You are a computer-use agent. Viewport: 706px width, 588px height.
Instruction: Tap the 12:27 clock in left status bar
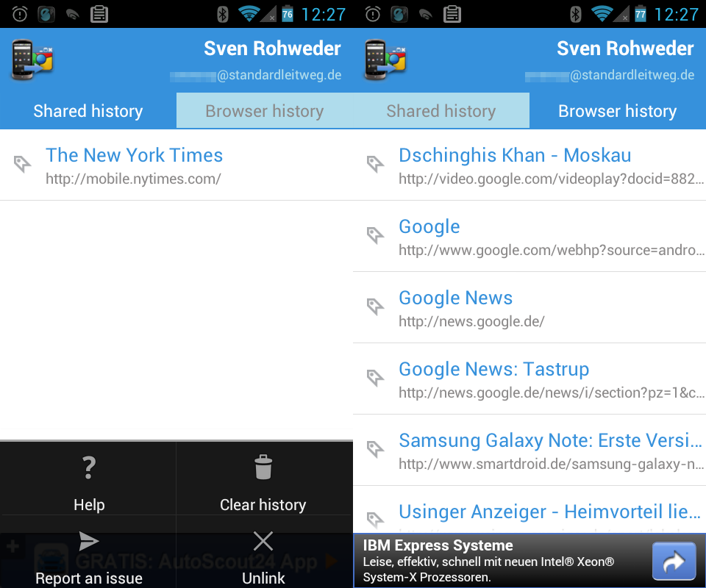(324, 15)
